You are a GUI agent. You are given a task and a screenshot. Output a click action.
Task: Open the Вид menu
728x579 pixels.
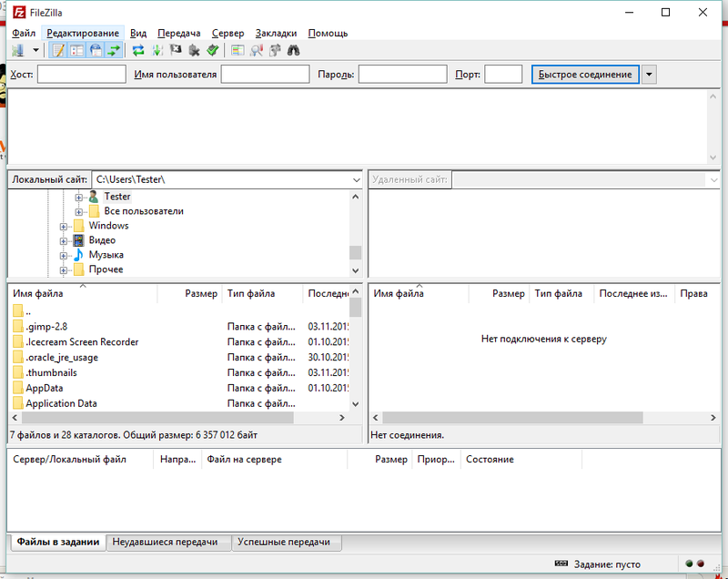point(138,33)
